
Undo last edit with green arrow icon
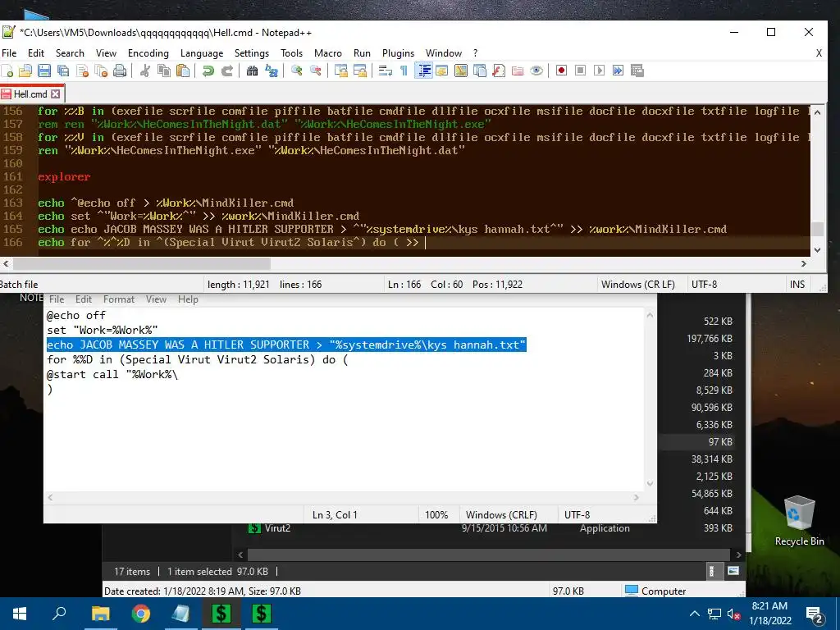208,71
